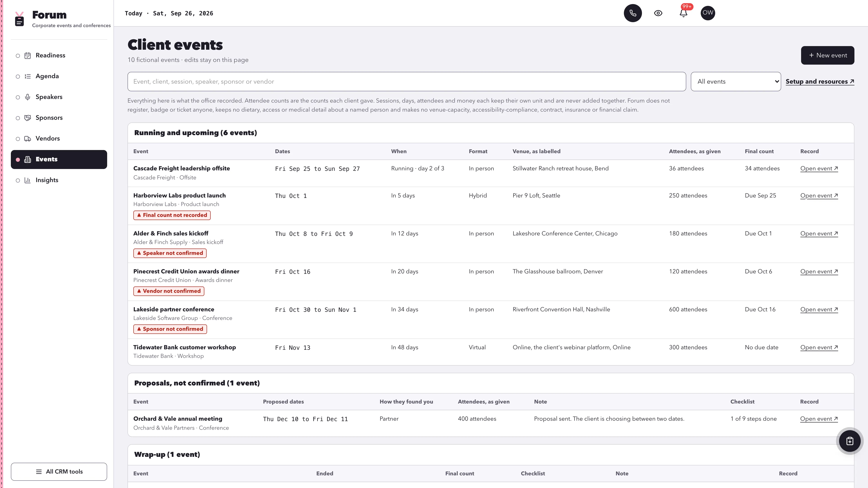
Task: Click the Today date label in header
Action: coord(169,14)
